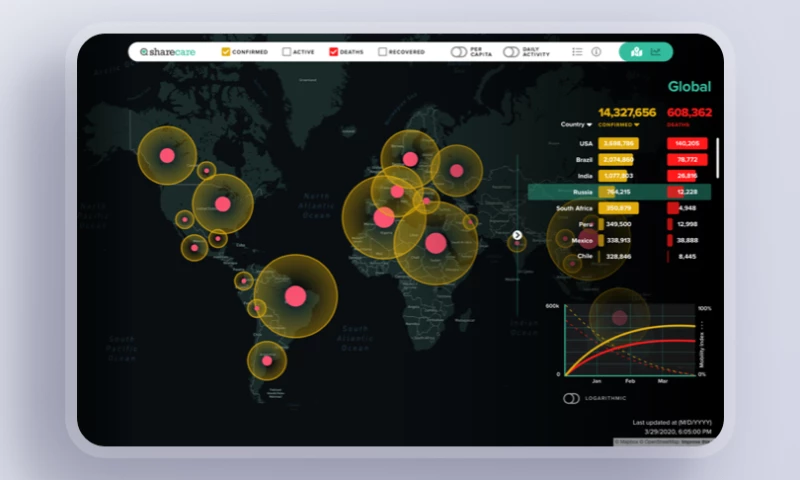The width and height of the screenshot is (800, 480).
Task: Click the Global heading
Action: (689, 87)
